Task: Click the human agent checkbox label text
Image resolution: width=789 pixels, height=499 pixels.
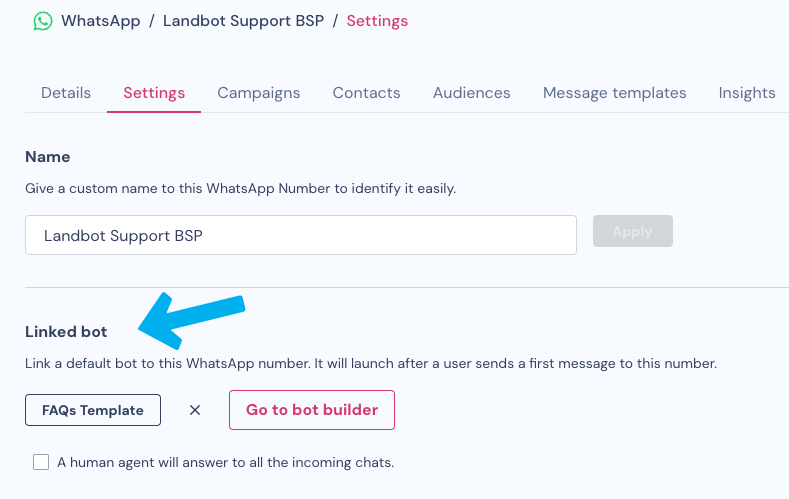Action: click(x=225, y=462)
